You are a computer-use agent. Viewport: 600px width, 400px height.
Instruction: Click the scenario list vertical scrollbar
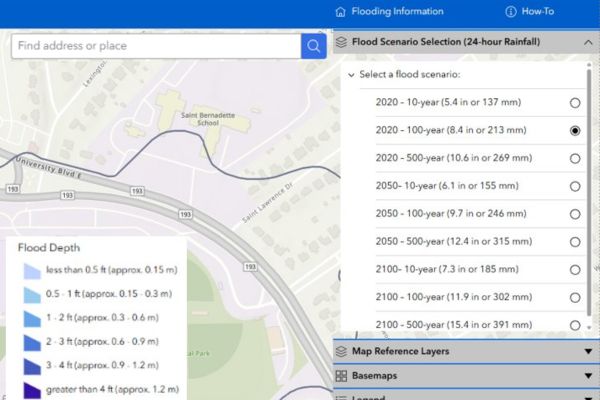pos(589,191)
